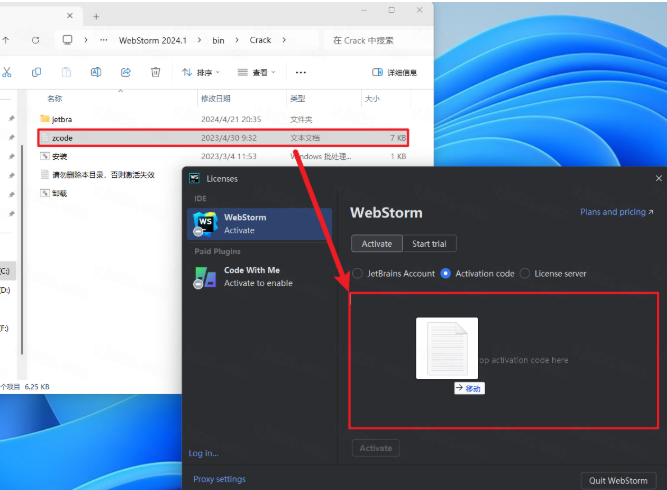This screenshot has width=667, height=490.
Task: Select WebStorm in the Licenses IDE list
Action: pos(259,224)
